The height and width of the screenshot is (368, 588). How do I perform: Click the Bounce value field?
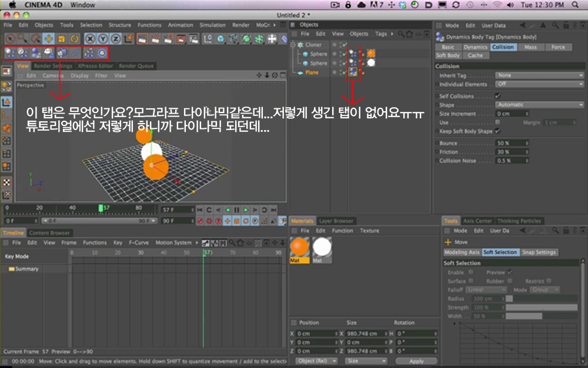512,143
